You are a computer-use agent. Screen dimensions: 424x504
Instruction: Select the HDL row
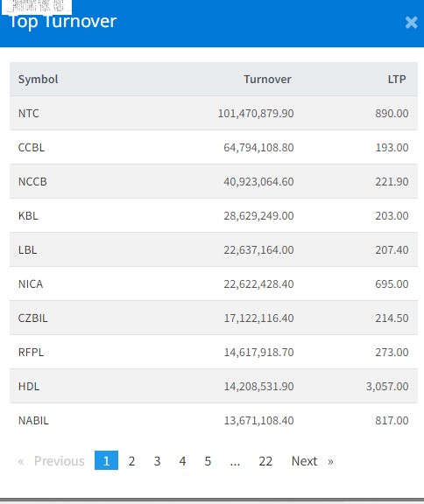[x=214, y=386]
